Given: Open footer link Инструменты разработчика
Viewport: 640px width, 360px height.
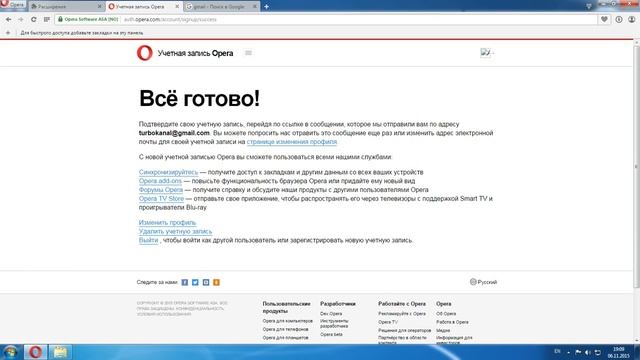Looking at the screenshot, I should (x=334, y=324).
